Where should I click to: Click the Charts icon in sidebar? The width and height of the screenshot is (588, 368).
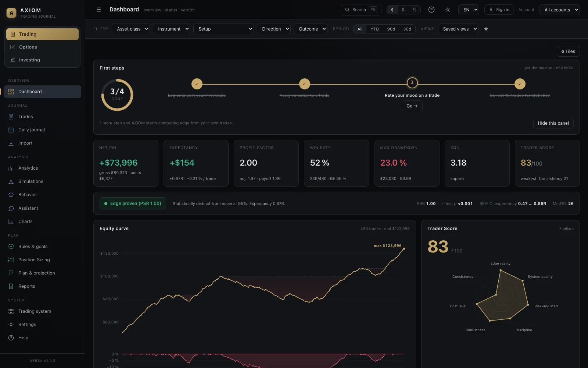[x=11, y=222]
